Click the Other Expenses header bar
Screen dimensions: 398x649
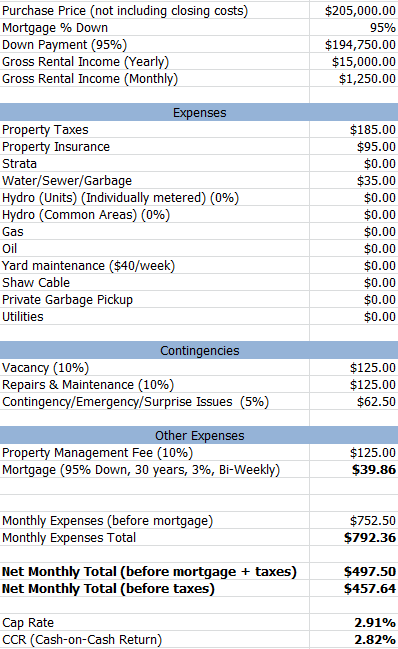click(199, 435)
